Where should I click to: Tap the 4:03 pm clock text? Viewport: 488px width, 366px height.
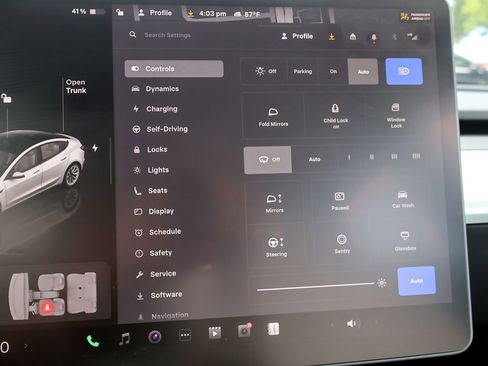pyautogui.click(x=212, y=14)
